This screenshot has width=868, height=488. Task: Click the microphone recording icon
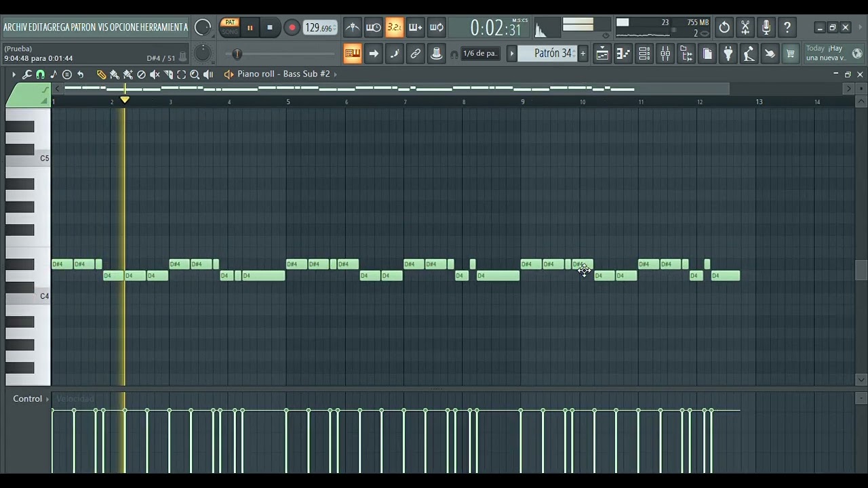click(766, 28)
